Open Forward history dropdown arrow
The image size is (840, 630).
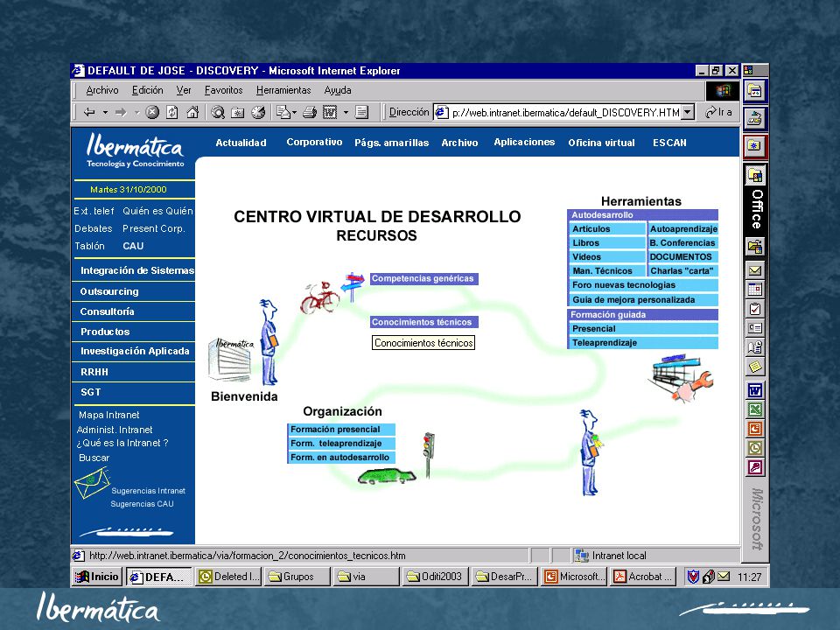pos(136,113)
